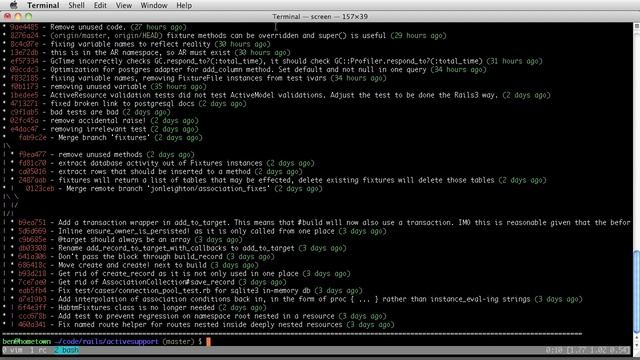640x360 pixels.
Task: Click 'Add a transaction wrapper in add_to_target' line
Action: tap(344, 223)
